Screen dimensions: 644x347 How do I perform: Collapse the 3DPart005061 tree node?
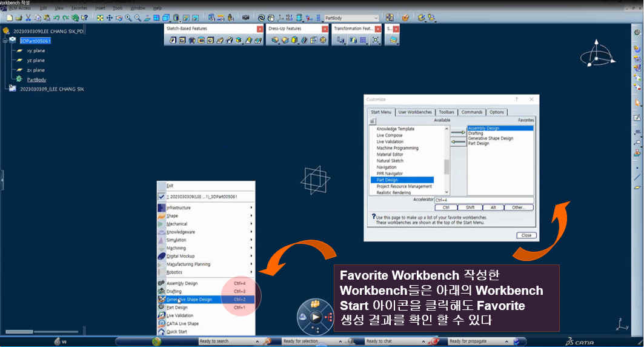tap(5, 41)
